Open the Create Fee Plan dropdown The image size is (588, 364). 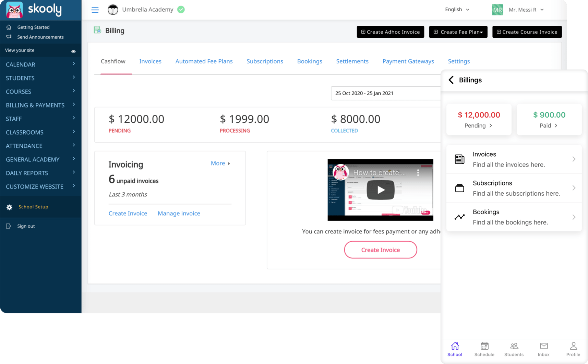click(x=458, y=32)
